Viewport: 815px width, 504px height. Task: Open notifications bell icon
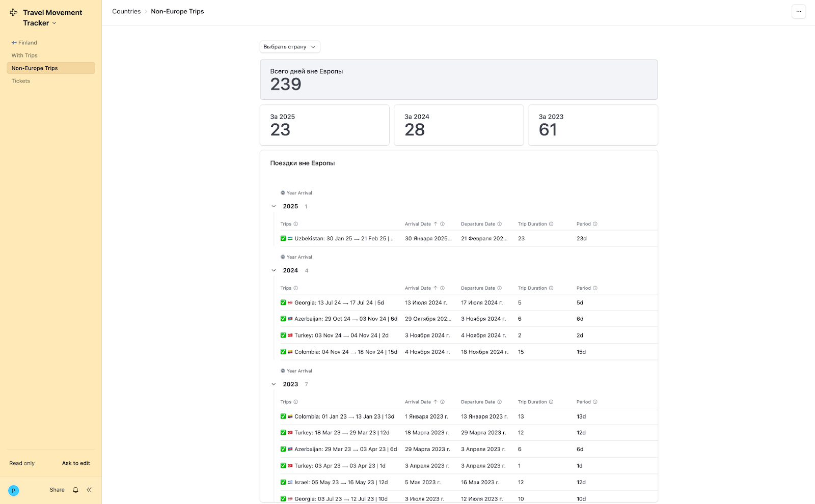(x=75, y=490)
